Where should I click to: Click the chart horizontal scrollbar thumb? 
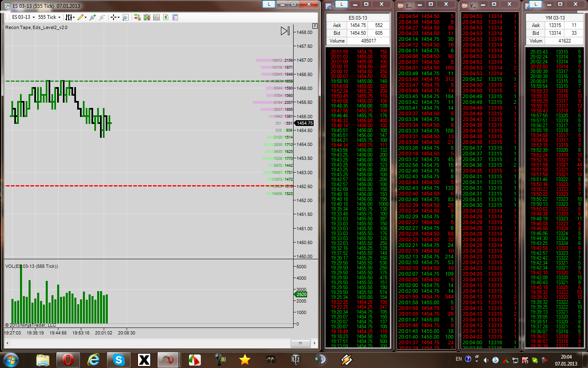301,343
